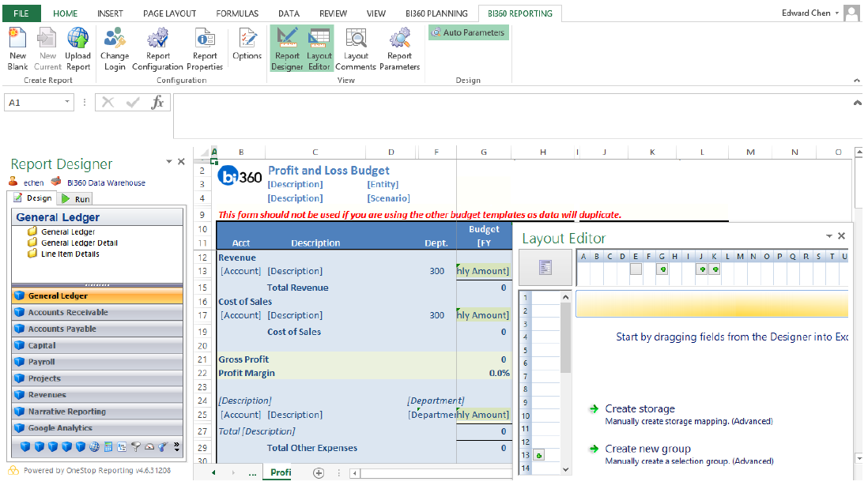The height and width of the screenshot is (489, 868).
Task: Open Report Parameters in the ribbon
Action: 399,49
